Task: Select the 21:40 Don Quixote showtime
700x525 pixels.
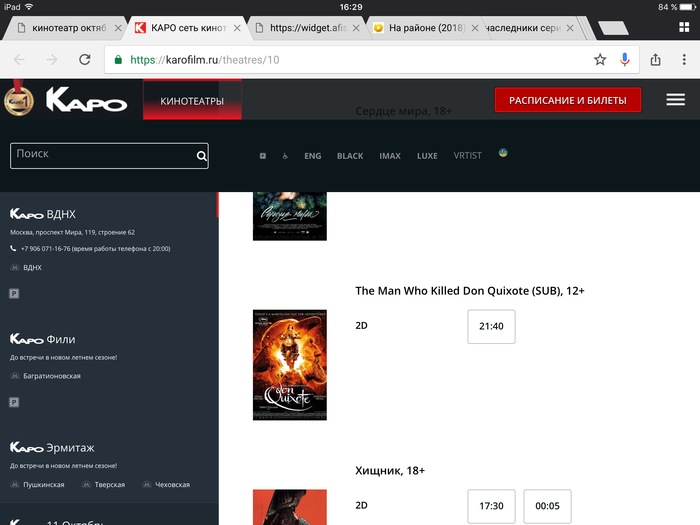Action: 491,326
